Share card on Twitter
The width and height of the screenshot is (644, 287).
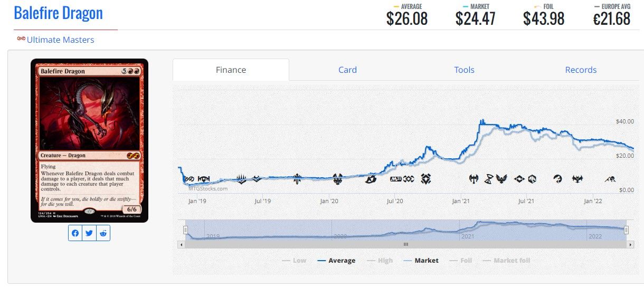[x=89, y=233]
